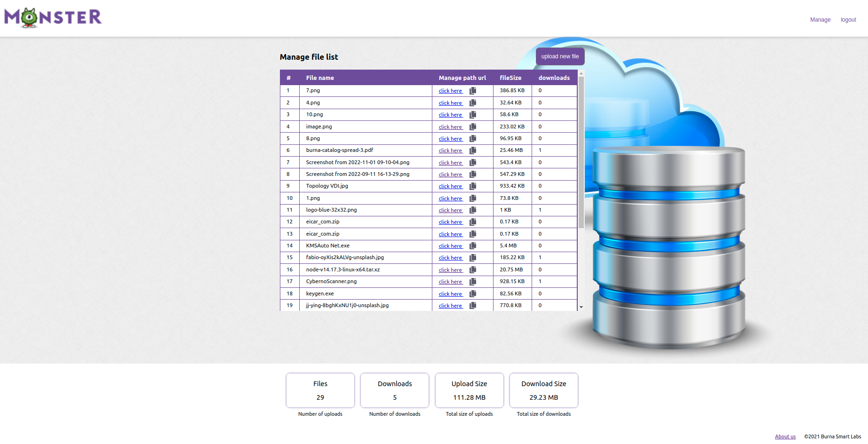Open 'click here' link for burna-catalog-spread-3.pdf
Image resolution: width=868 pixels, height=444 pixels.
point(451,151)
